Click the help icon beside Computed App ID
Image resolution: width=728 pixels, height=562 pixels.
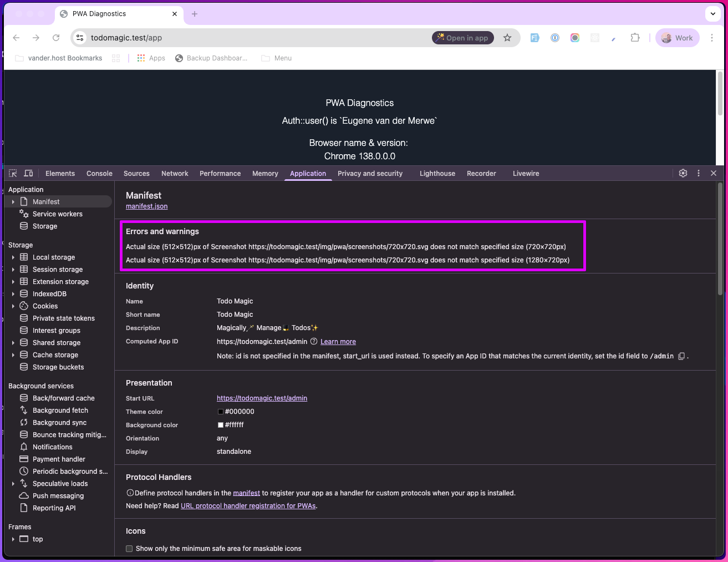(x=314, y=341)
